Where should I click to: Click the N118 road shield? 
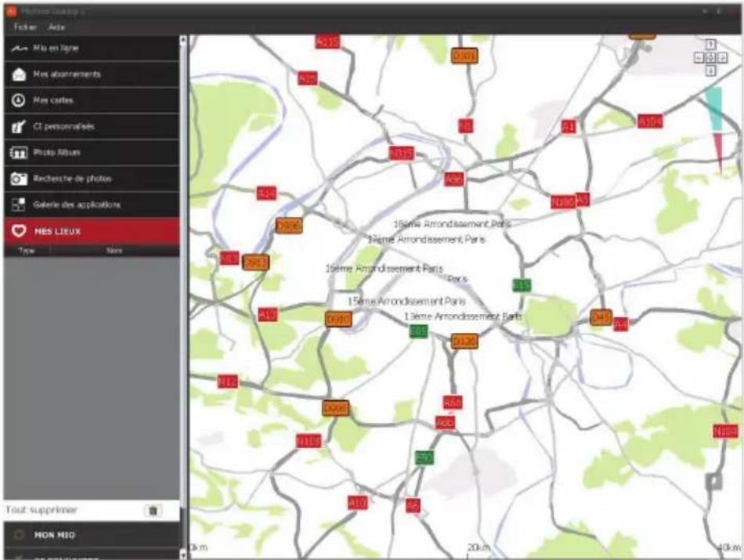pyautogui.click(x=309, y=442)
